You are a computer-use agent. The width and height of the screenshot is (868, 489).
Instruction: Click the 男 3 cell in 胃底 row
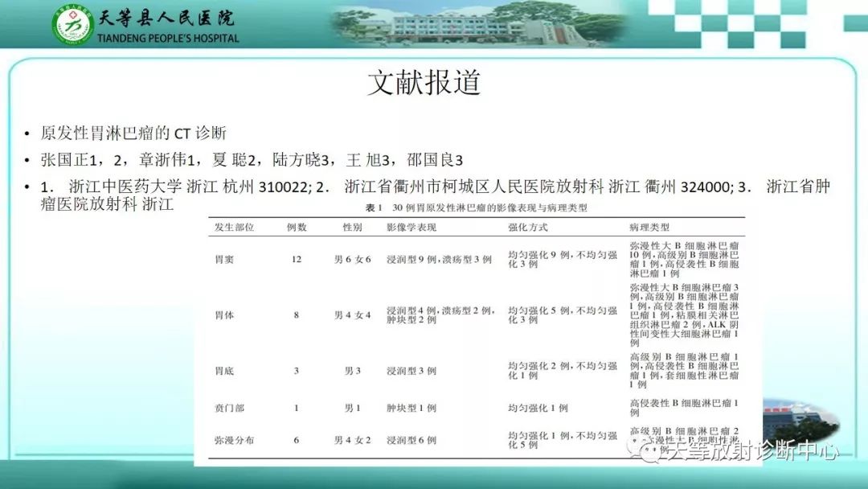352,371
